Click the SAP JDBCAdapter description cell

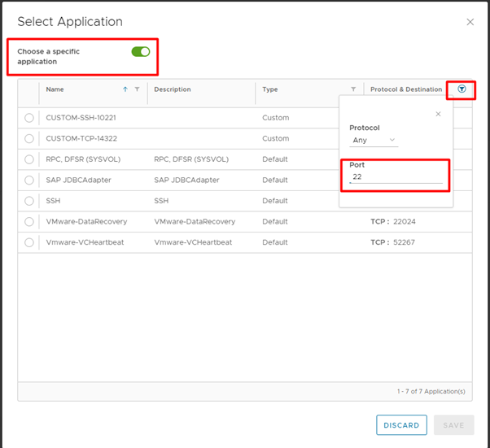click(186, 181)
